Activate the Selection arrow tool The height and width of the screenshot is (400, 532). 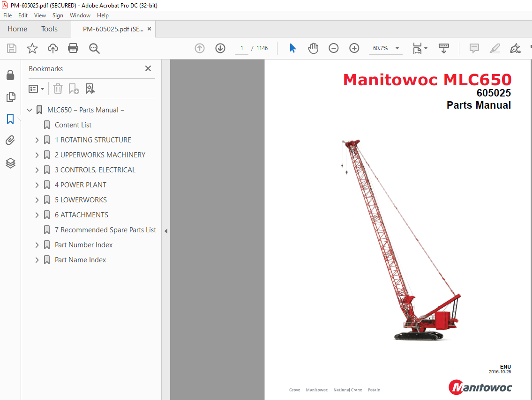click(292, 48)
